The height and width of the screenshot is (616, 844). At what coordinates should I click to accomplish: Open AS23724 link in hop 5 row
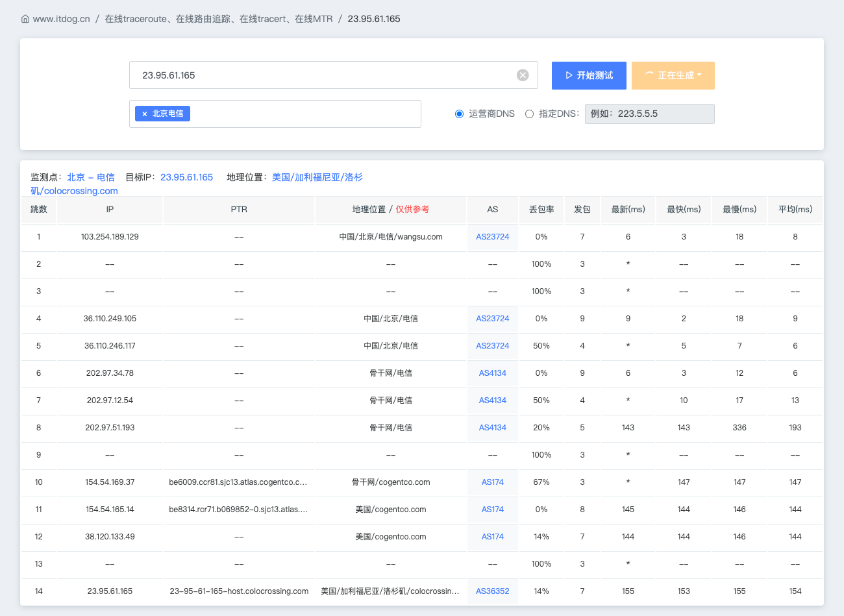click(x=493, y=346)
